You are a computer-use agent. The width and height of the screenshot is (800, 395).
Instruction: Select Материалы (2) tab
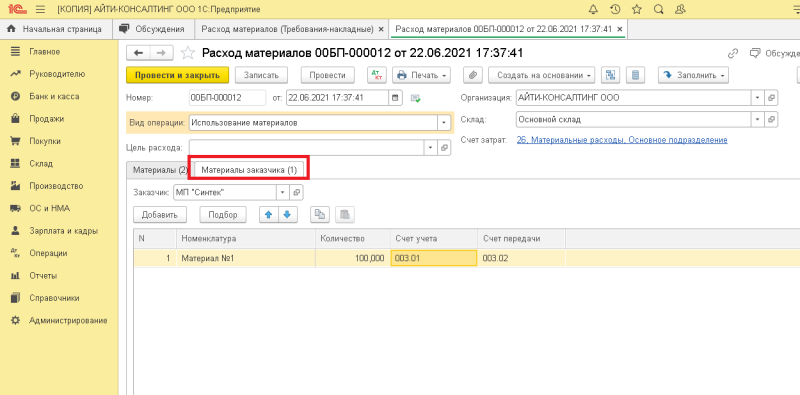point(160,170)
